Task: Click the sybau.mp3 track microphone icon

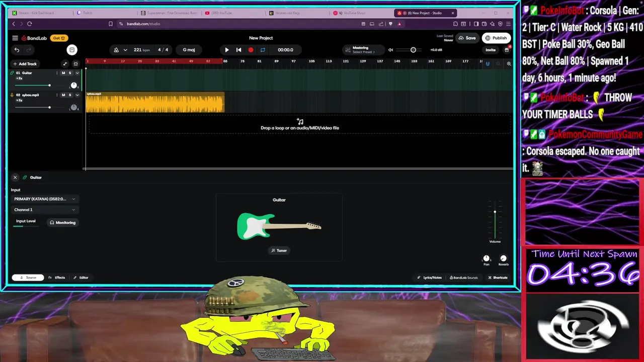Action: click(12, 95)
